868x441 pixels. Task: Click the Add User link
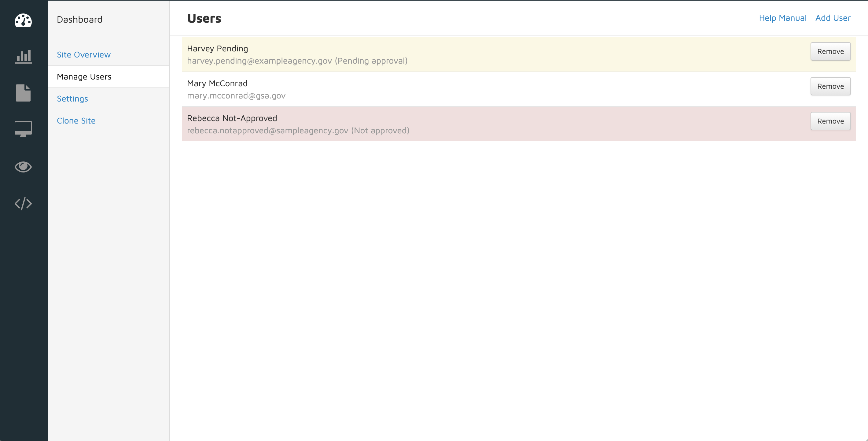click(x=833, y=18)
